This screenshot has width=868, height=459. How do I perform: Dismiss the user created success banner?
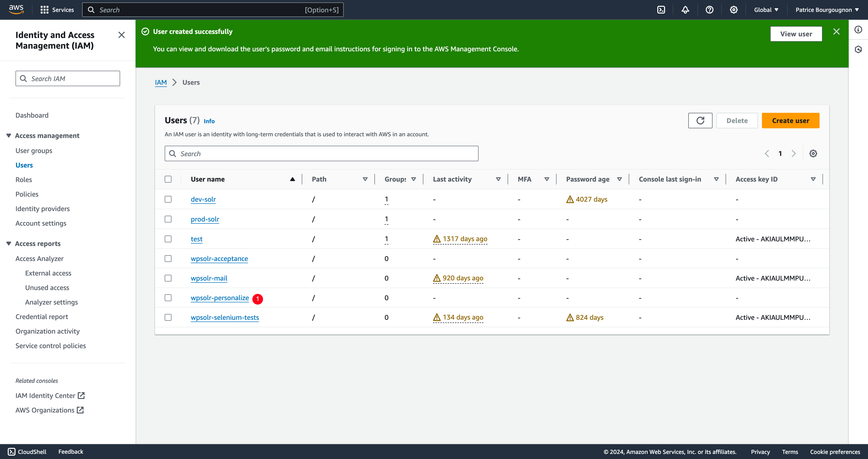(x=836, y=32)
